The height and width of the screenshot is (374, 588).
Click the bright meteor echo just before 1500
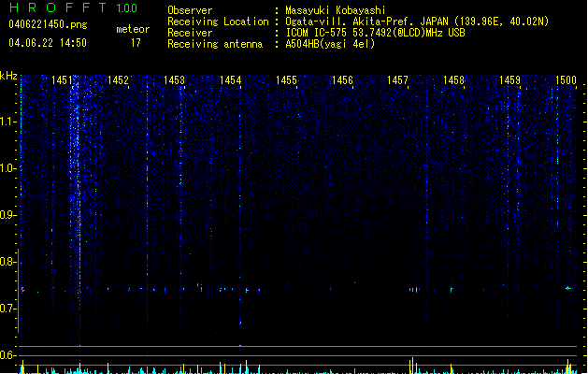(568, 288)
